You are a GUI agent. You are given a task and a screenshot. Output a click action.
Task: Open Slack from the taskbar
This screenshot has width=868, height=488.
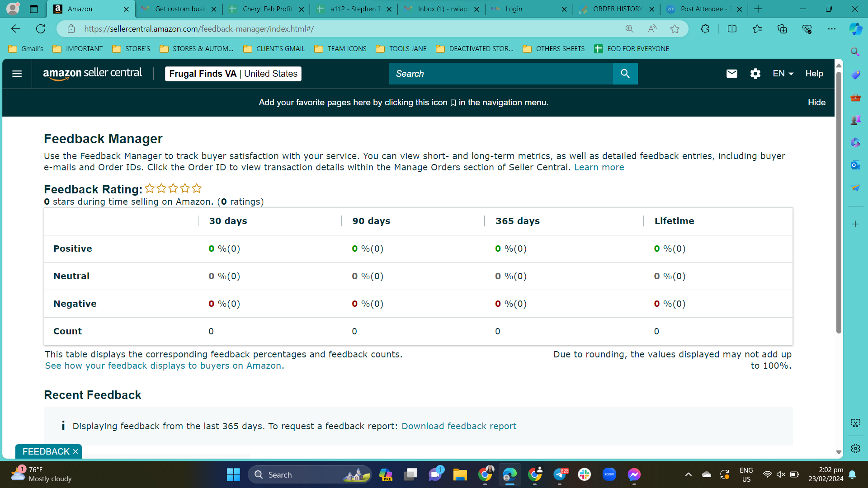pyautogui.click(x=585, y=474)
